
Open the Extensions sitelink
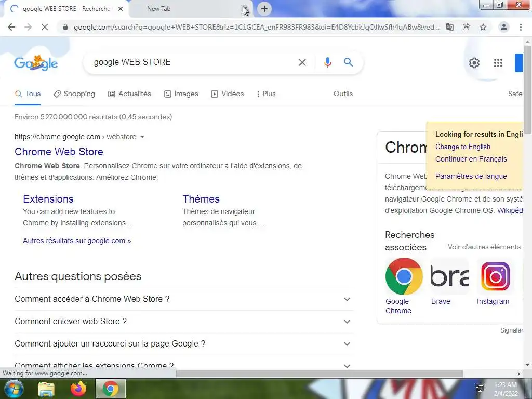click(x=48, y=199)
